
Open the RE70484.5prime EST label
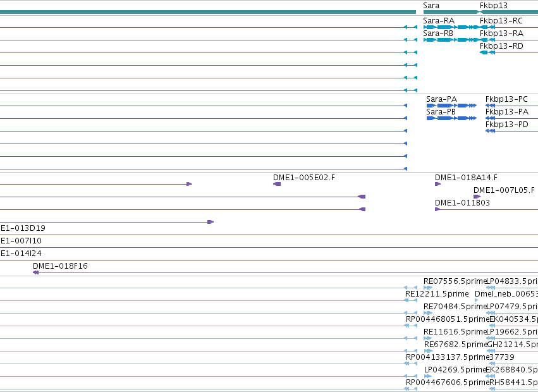pyautogui.click(x=455, y=307)
